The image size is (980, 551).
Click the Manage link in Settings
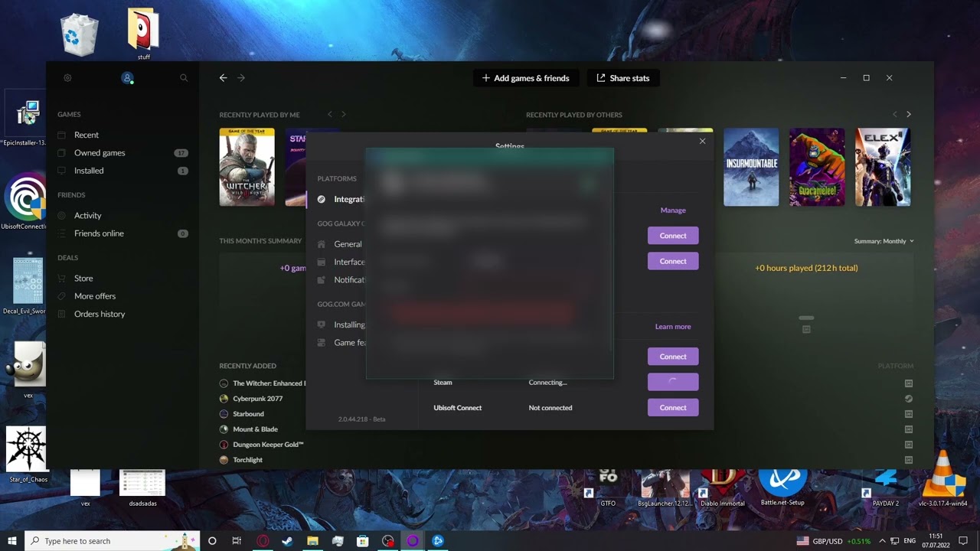coord(673,210)
